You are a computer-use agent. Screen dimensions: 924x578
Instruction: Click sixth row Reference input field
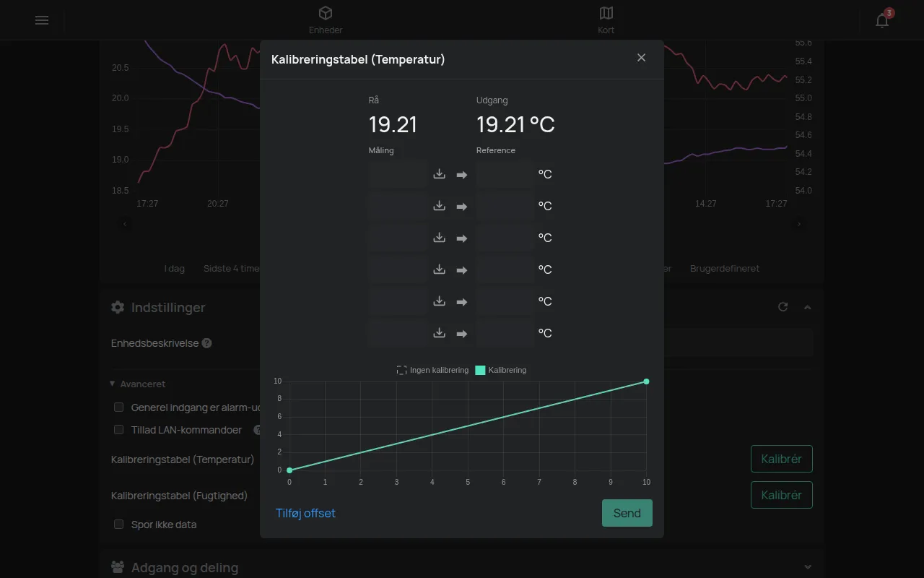pyautogui.click(x=505, y=333)
